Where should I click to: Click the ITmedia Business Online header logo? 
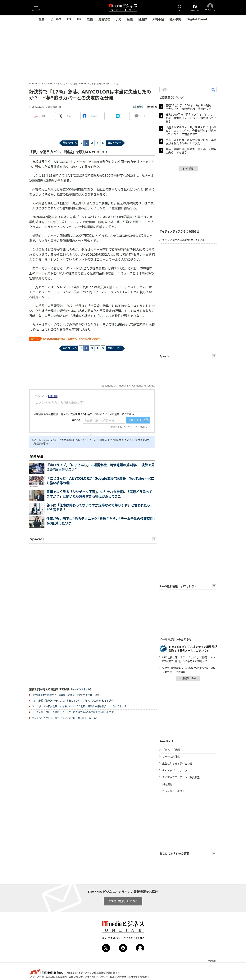[123, 8]
